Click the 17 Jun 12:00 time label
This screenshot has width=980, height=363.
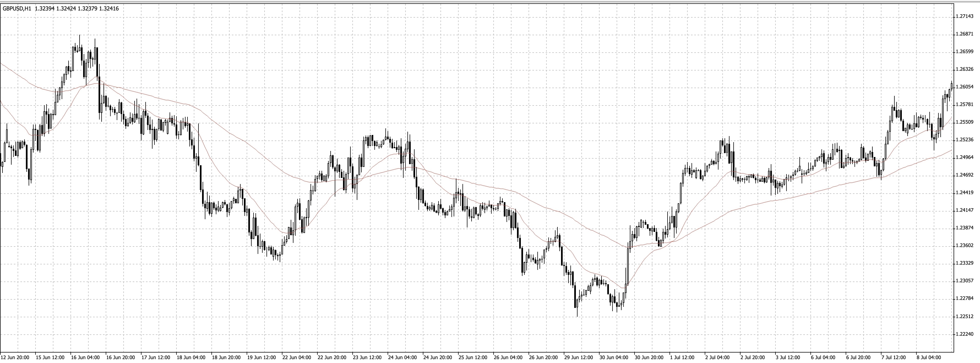[156, 358]
